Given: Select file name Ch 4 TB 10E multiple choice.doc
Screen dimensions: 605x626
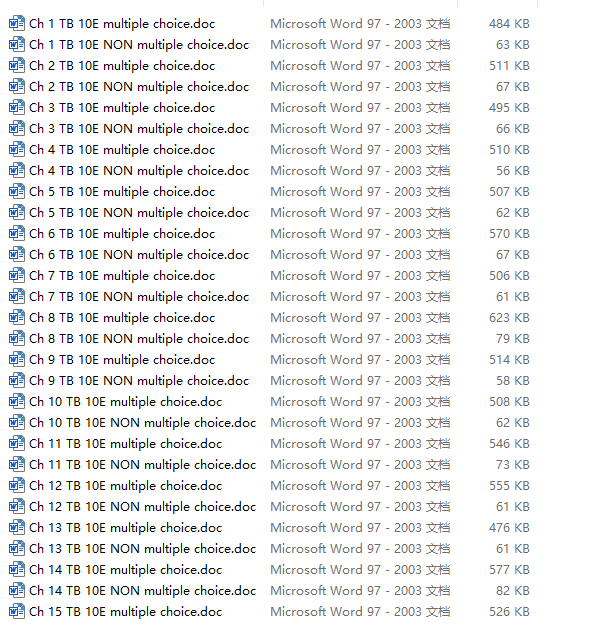Looking at the screenshot, I should [122, 150].
